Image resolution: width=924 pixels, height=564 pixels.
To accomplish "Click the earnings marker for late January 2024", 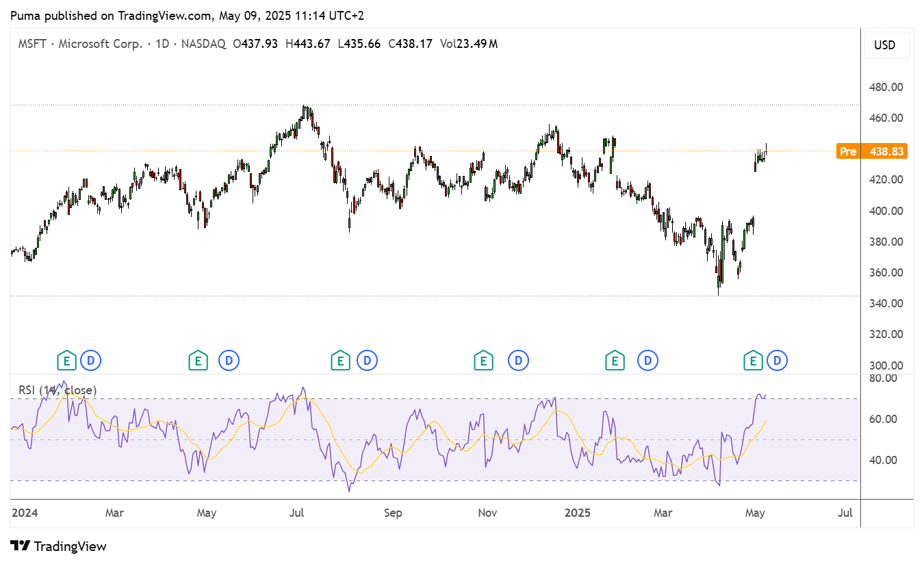I will [x=66, y=359].
